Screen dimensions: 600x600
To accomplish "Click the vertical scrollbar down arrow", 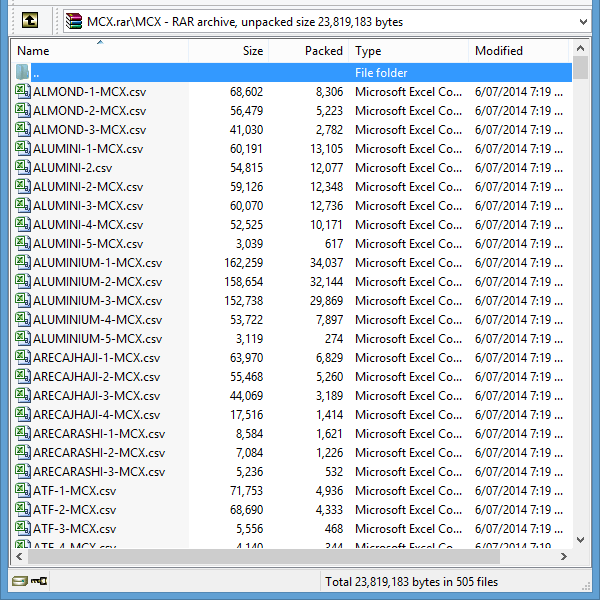I will click(x=580, y=540).
